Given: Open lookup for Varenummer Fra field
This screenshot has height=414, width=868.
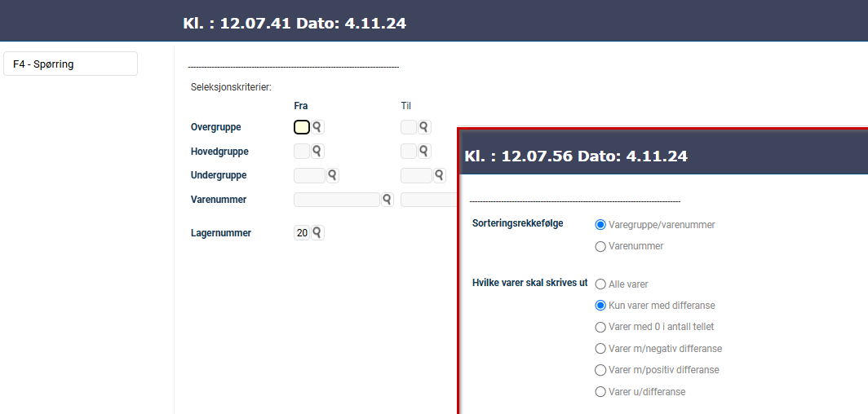Looking at the screenshot, I should pyautogui.click(x=387, y=200).
